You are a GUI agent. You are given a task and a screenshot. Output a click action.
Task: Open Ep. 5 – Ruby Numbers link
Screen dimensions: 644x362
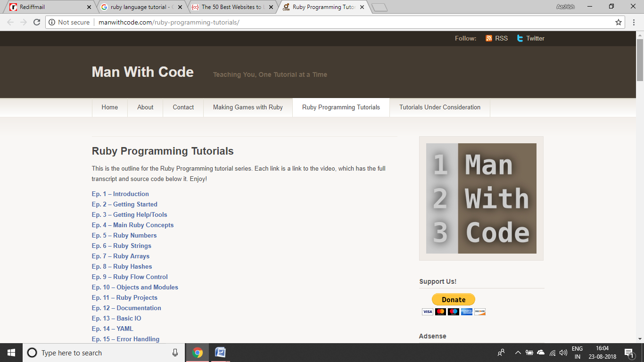124,235
